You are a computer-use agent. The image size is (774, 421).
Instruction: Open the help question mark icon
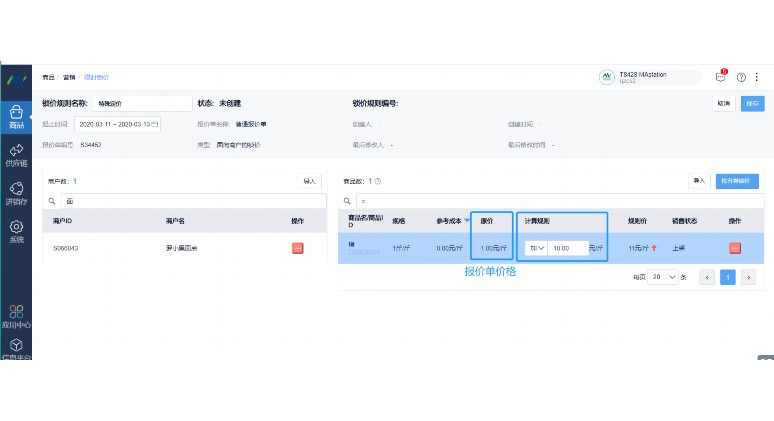[x=741, y=77]
